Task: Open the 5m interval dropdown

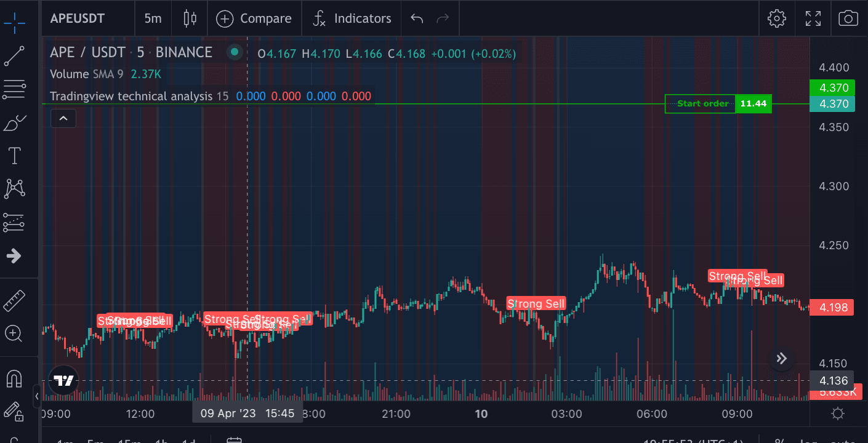Action: (x=153, y=18)
